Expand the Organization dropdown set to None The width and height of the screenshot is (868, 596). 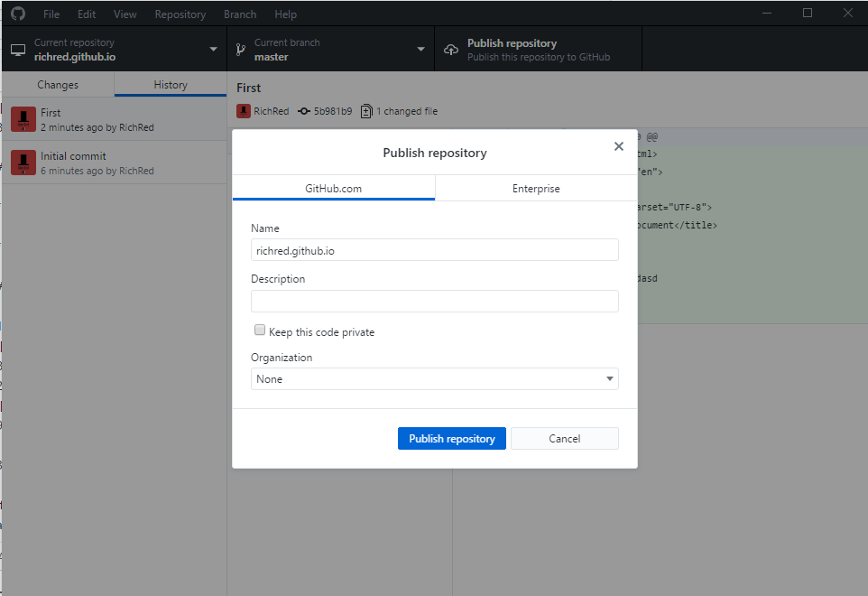click(x=435, y=379)
